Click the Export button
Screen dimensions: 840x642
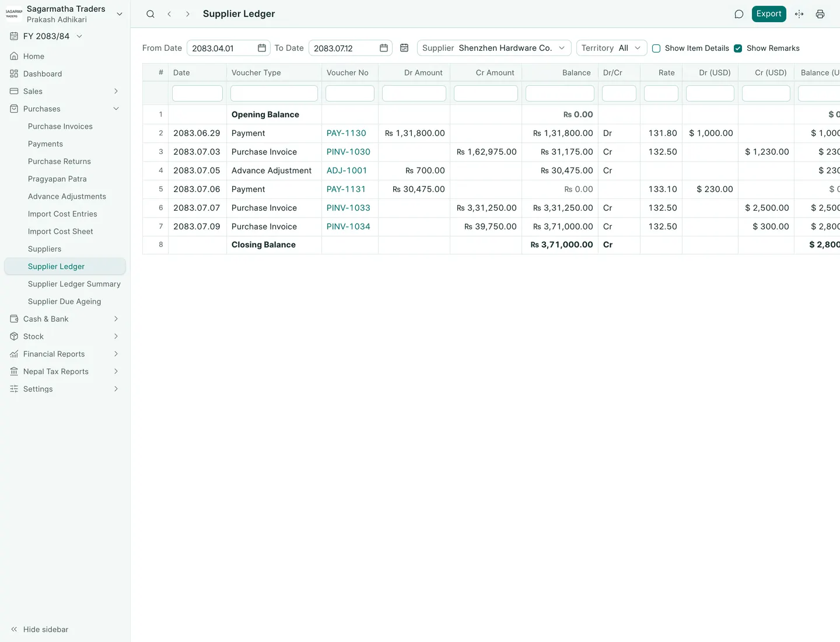[x=769, y=14]
